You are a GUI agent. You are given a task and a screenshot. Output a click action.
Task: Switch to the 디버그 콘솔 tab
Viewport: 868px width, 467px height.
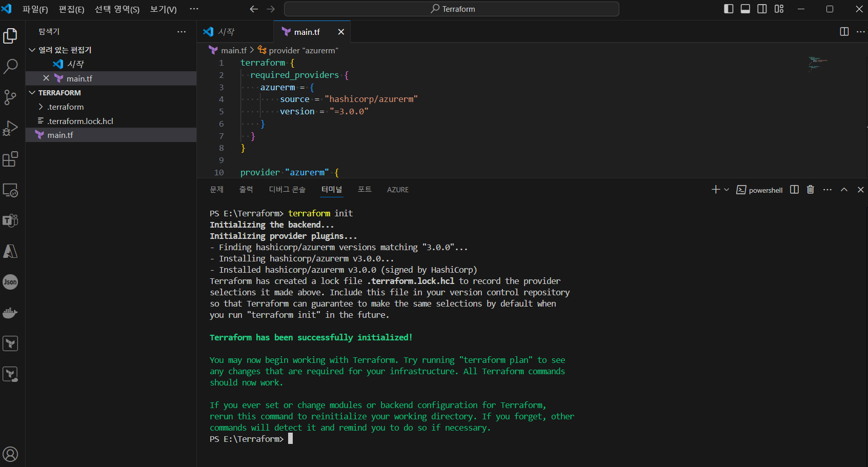pos(287,190)
